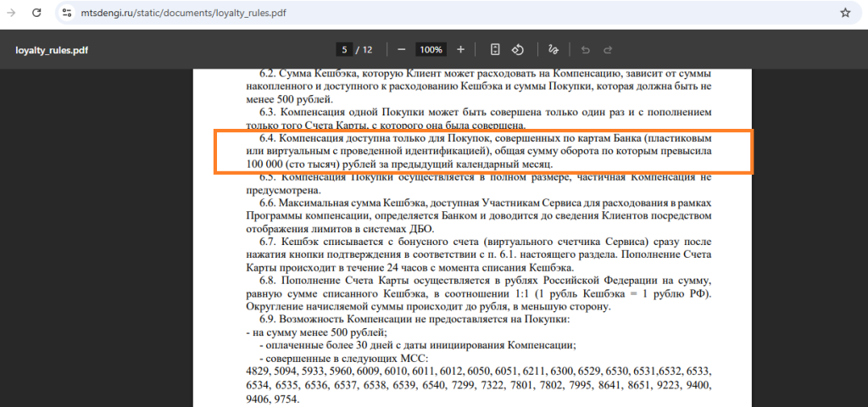The width and height of the screenshot is (868, 407).
Task: Click the 100% zoom level field
Action: (x=431, y=49)
